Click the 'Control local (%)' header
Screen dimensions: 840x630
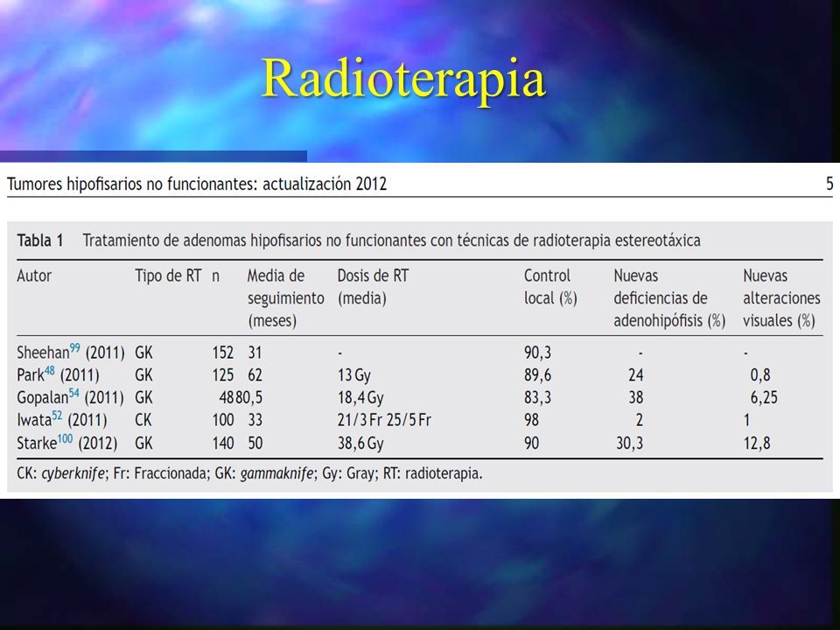point(550,287)
